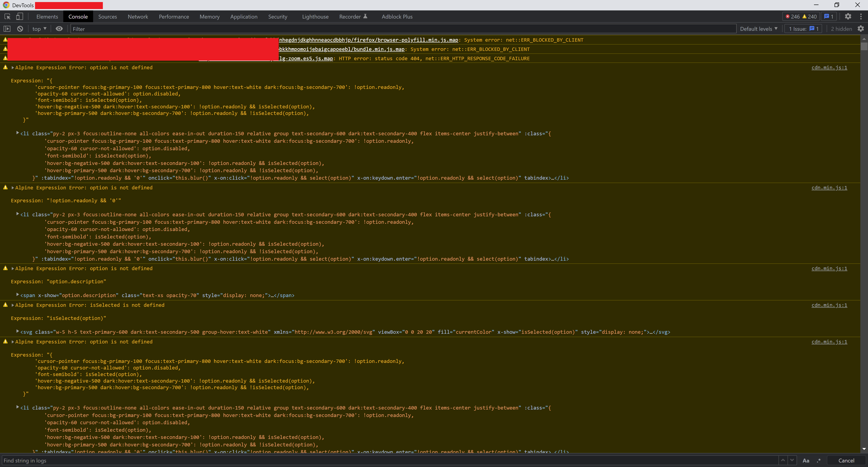Open the lg-zoom.es5.js.map link

click(x=306, y=59)
